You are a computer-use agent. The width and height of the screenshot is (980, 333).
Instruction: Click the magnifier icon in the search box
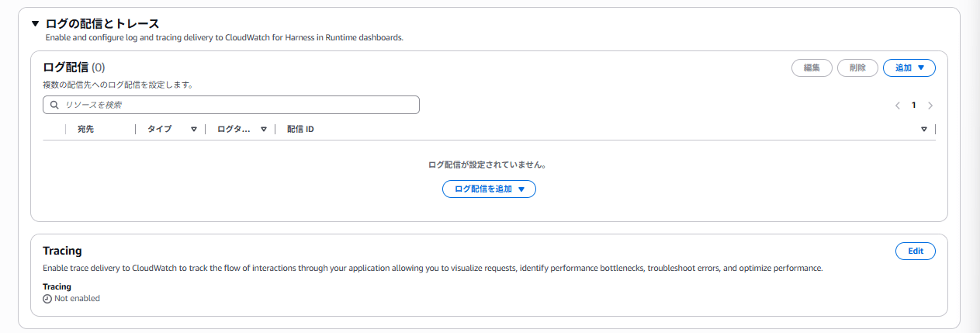tap(54, 105)
